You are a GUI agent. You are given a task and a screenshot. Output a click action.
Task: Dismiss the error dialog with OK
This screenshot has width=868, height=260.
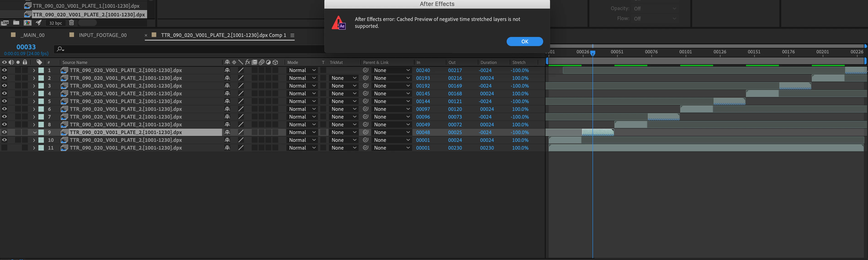524,41
